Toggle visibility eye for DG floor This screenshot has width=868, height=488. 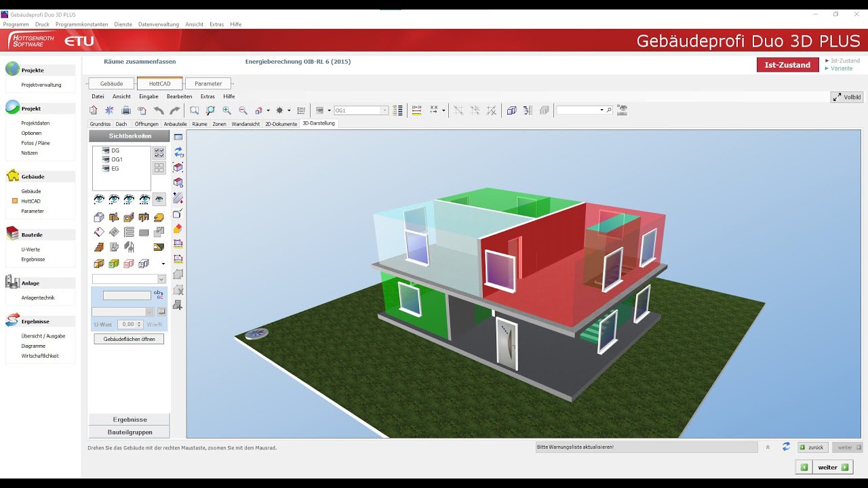coord(106,150)
